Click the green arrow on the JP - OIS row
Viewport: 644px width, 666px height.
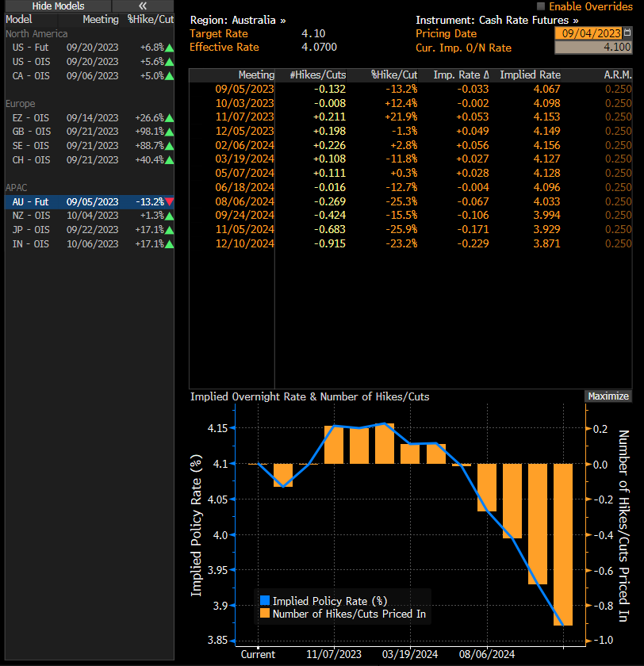[169, 230]
